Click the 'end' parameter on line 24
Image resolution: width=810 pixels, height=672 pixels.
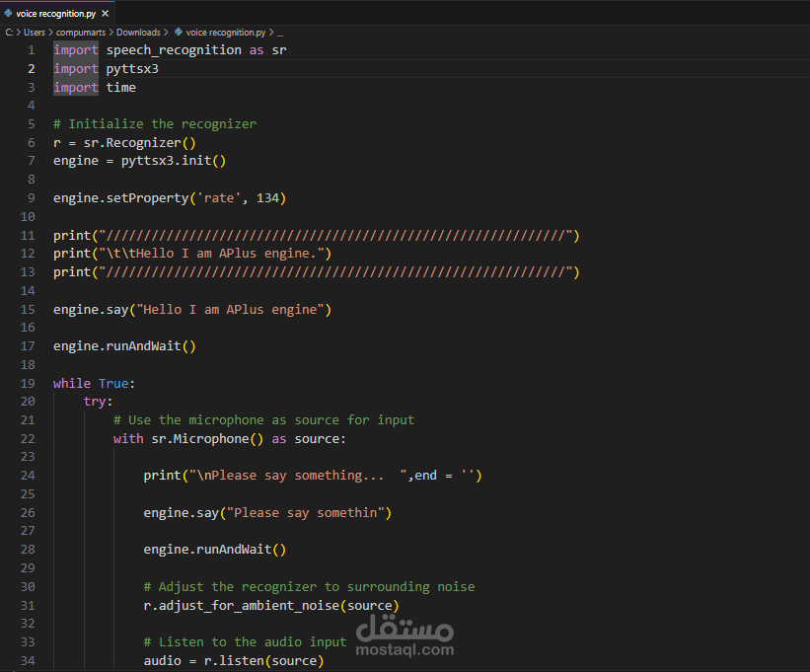[x=425, y=476]
